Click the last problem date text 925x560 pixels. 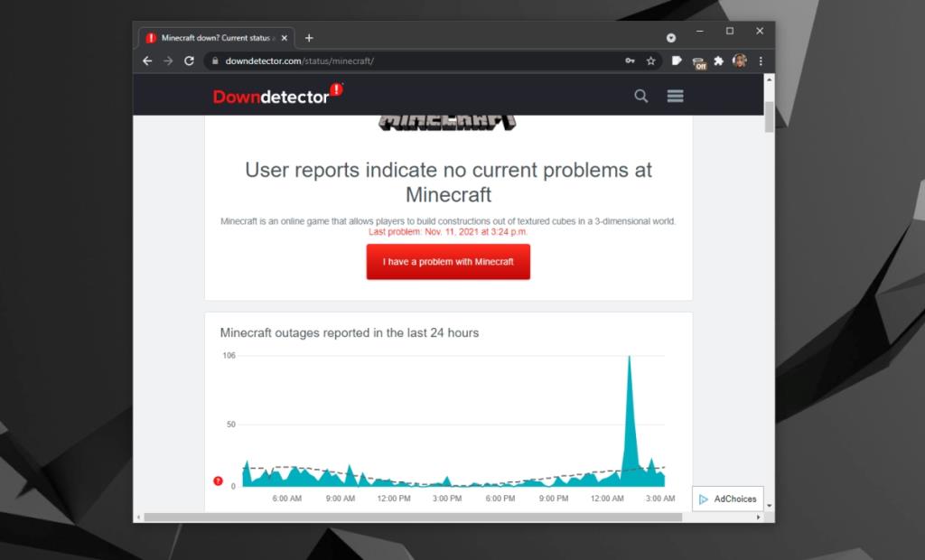[448, 232]
